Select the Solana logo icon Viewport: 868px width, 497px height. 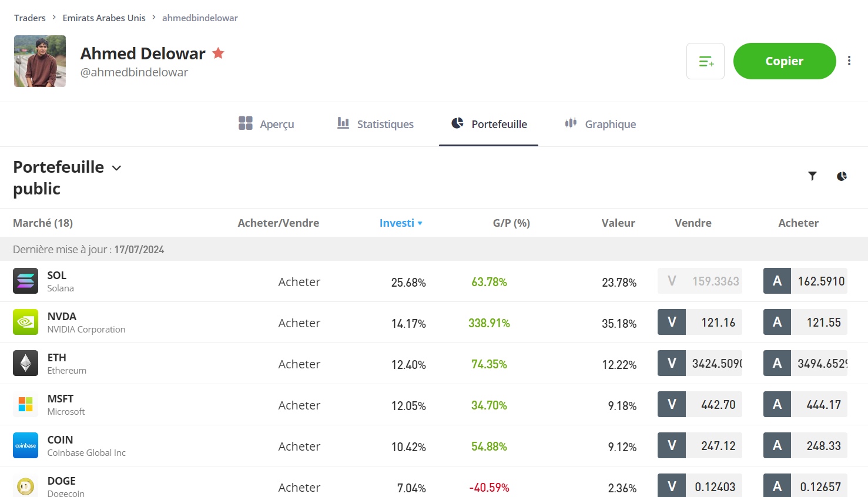pos(25,281)
